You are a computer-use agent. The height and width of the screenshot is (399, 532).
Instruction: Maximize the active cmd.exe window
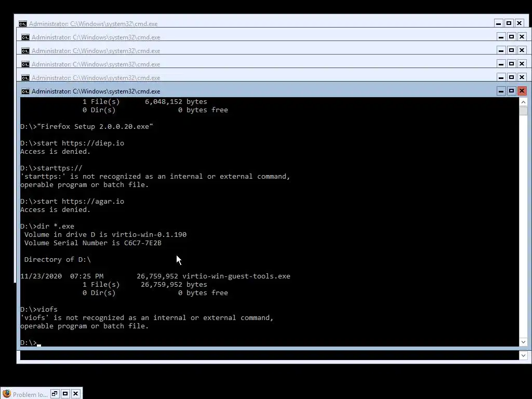point(512,91)
